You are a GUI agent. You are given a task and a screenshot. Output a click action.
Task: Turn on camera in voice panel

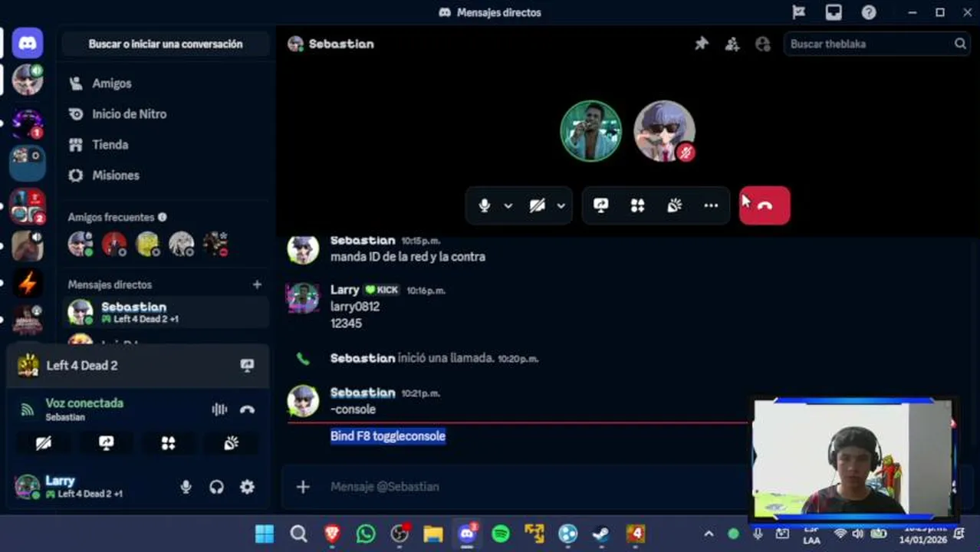[44, 443]
